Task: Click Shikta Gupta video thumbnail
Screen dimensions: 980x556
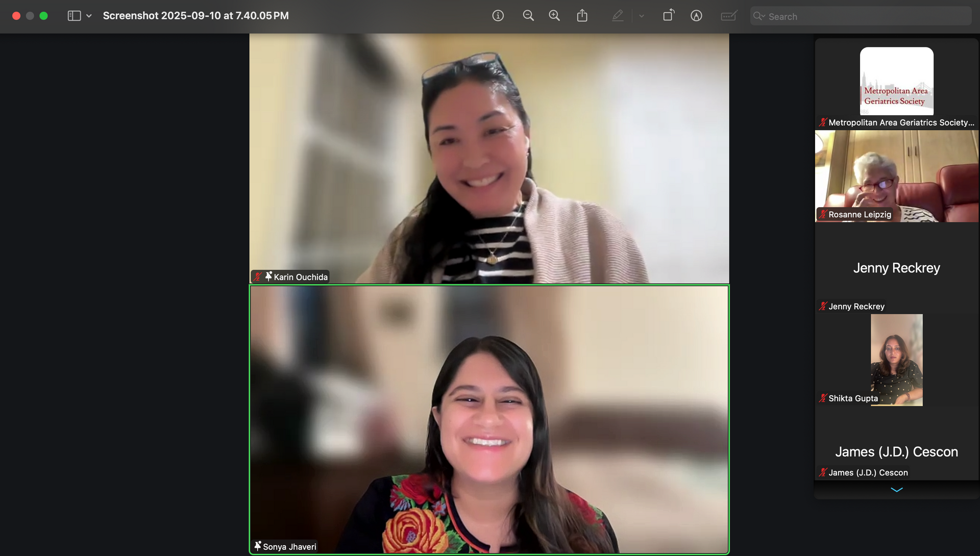Action: (x=896, y=360)
